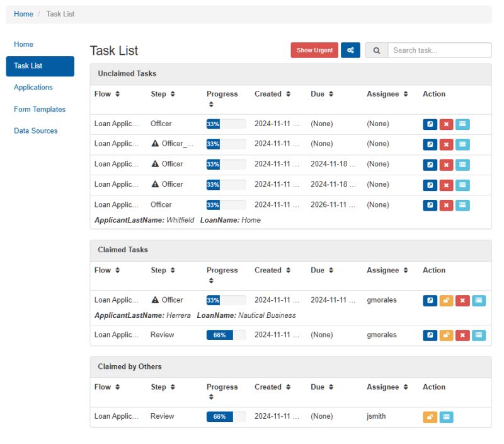Click list details icon on Officer_... task row
The height and width of the screenshot is (444, 504).
tap(462, 144)
